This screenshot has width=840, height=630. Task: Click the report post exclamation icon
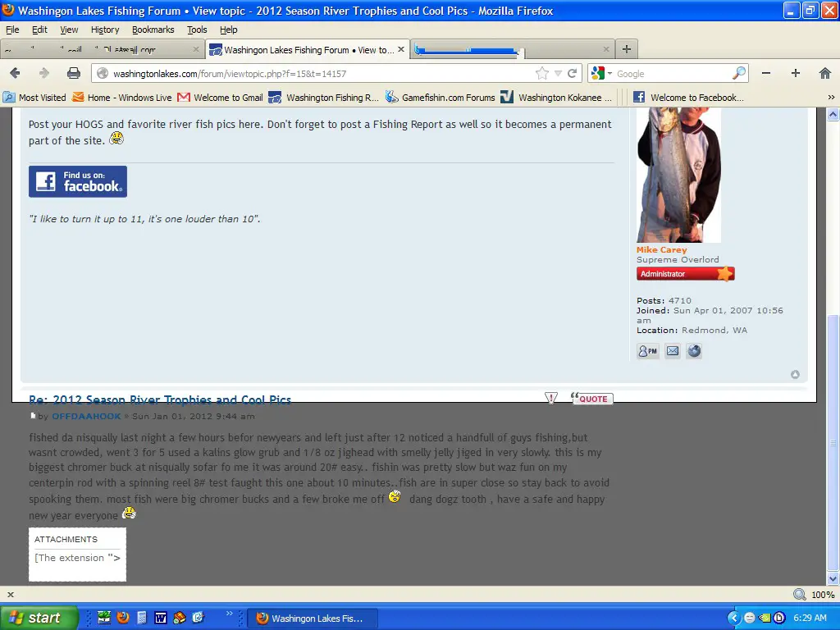coord(551,399)
